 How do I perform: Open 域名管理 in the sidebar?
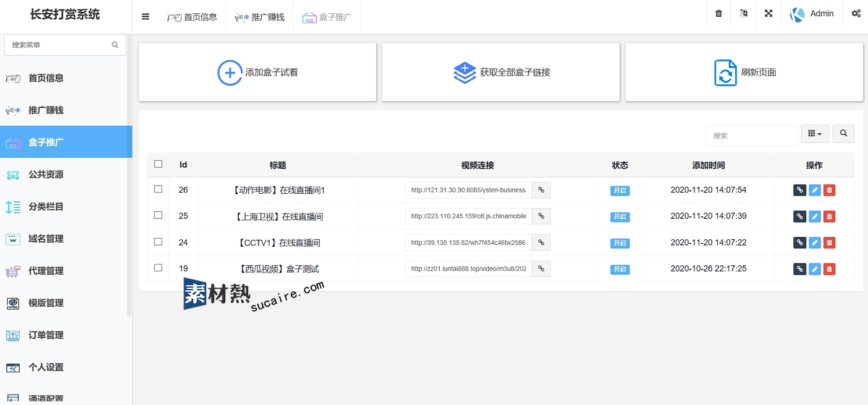pos(66,239)
